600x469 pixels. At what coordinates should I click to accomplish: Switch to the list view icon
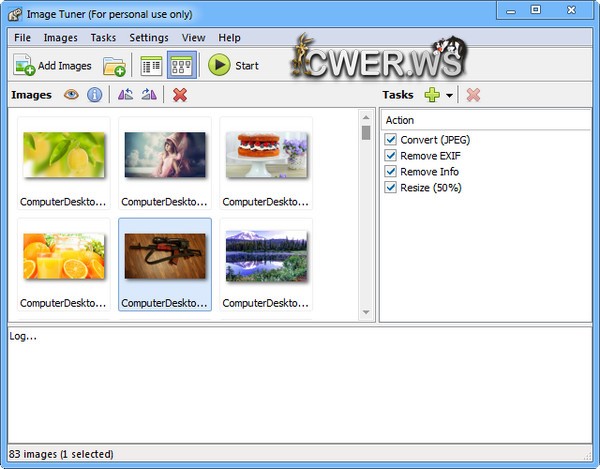tap(151, 66)
